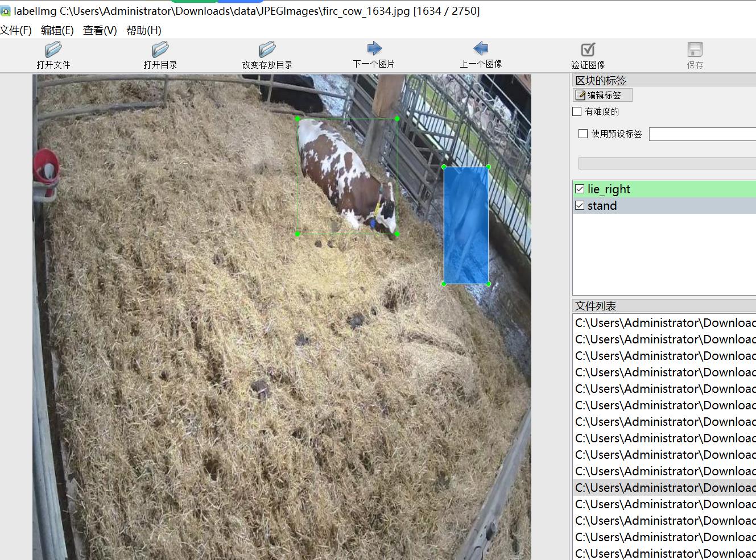Open the View menu (查看)
Image resolution: width=756 pixels, height=560 pixels.
coord(100,30)
